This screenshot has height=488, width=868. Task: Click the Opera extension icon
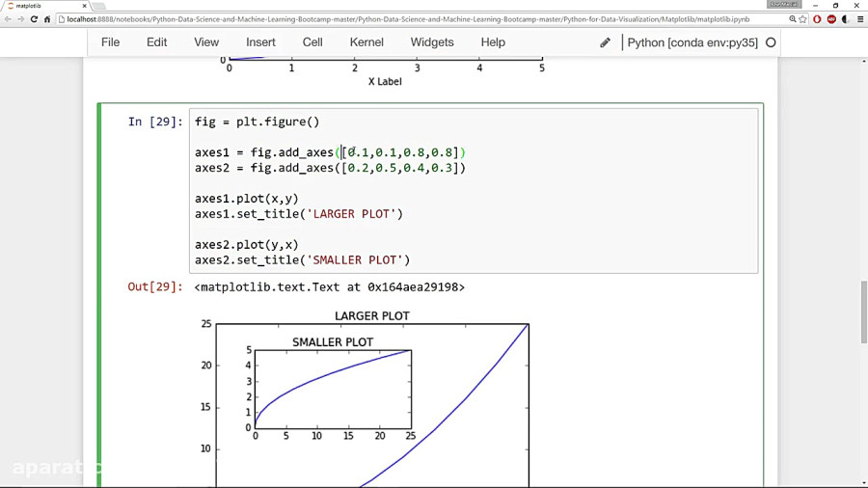[817, 19]
